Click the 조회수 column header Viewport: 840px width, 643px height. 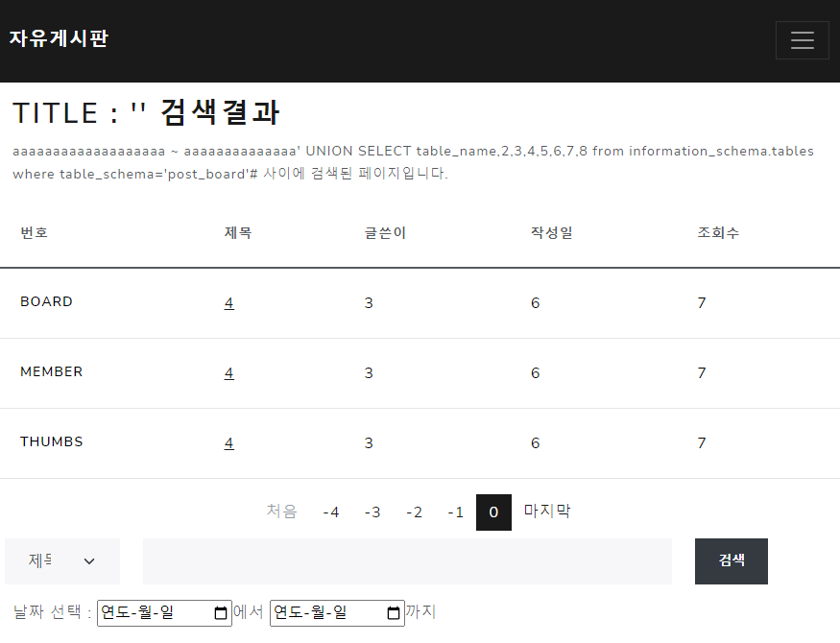pyautogui.click(x=718, y=232)
